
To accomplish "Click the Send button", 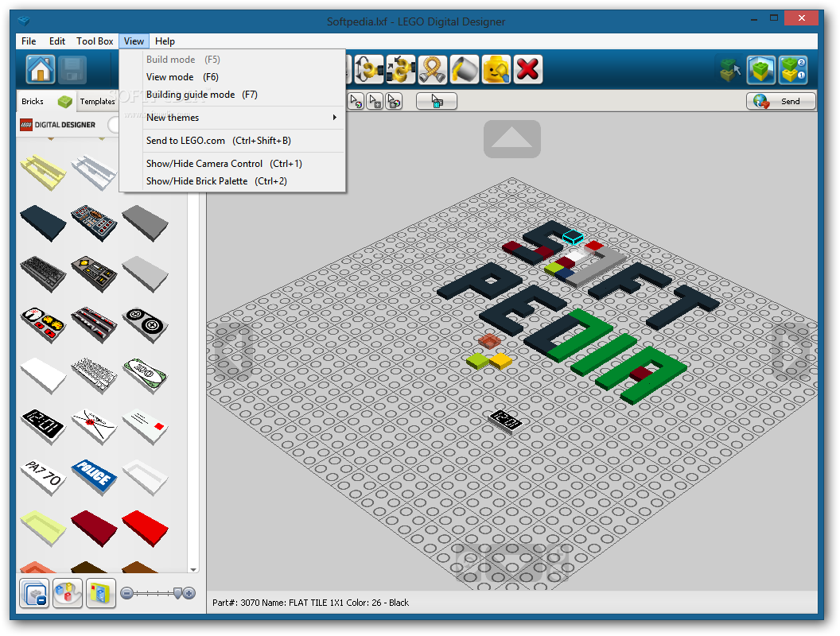I will point(781,101).
